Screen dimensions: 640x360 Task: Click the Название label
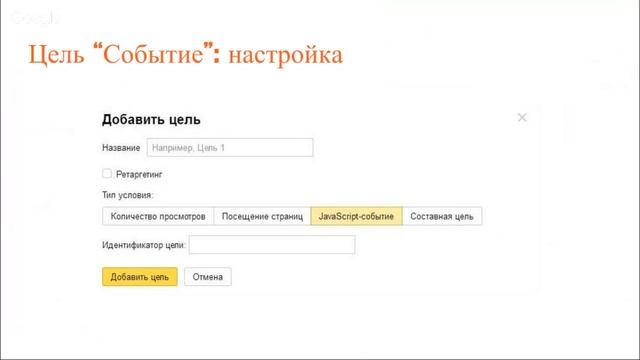click(121, 148)
